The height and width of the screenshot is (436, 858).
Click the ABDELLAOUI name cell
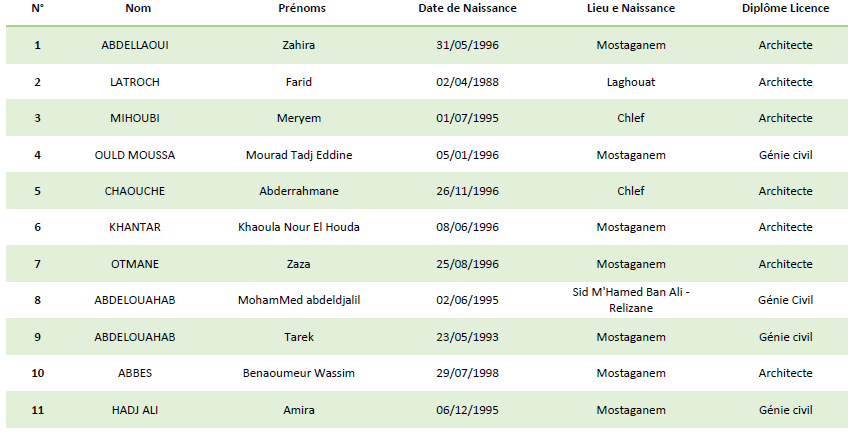pyautogui.click(x=135, y=45)
